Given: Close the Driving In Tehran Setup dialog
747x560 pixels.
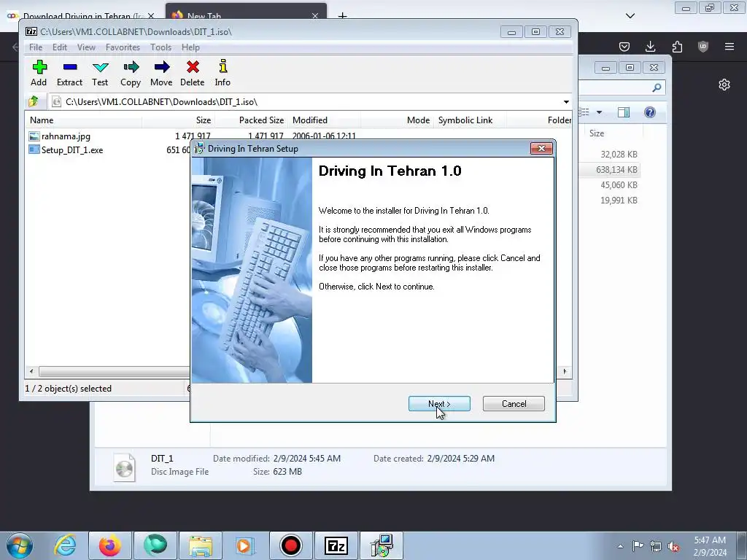Looking at the screenshot, I should click(542, 149).
